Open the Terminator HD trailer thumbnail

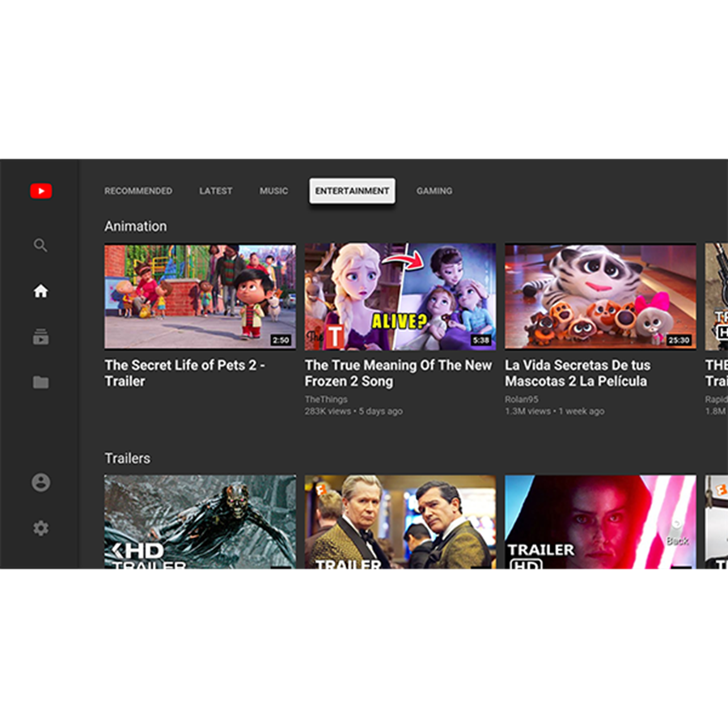200,522
